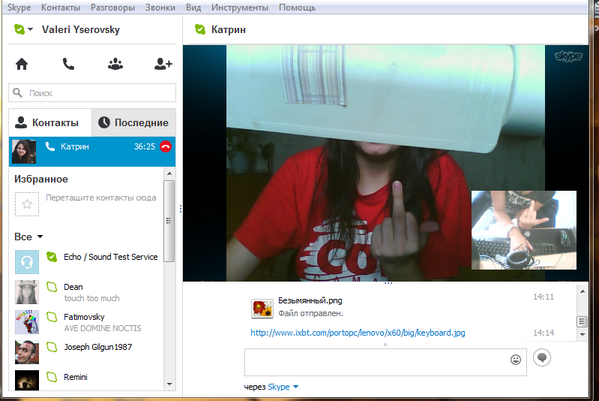The image size is (599, 401).
Task: Click the status icon beside Fatimovsky
Action: click(52, 317)
